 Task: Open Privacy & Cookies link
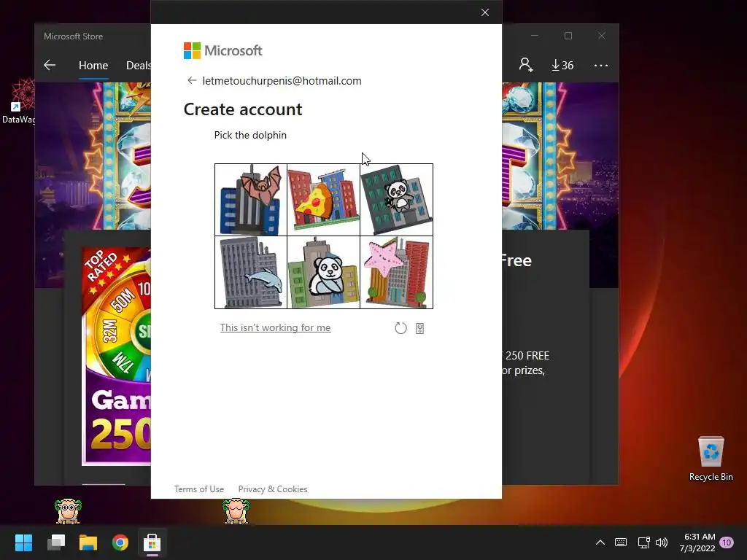click(x=273, y=489)
